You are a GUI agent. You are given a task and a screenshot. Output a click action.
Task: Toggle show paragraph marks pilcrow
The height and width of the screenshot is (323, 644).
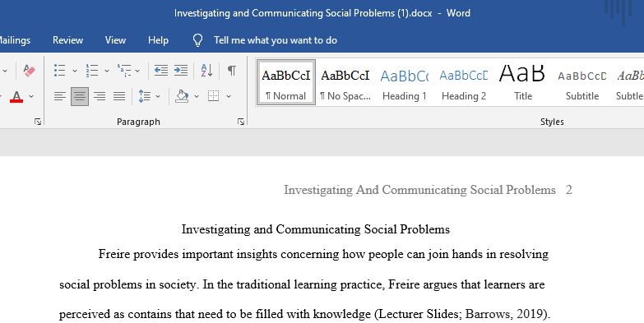click(232, 71)
